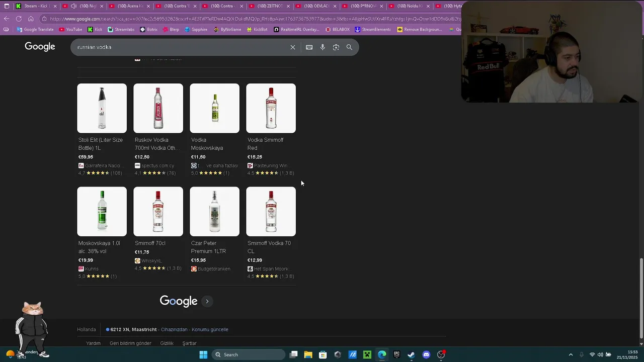Open the BELABOX bookmark

(337, 29)
